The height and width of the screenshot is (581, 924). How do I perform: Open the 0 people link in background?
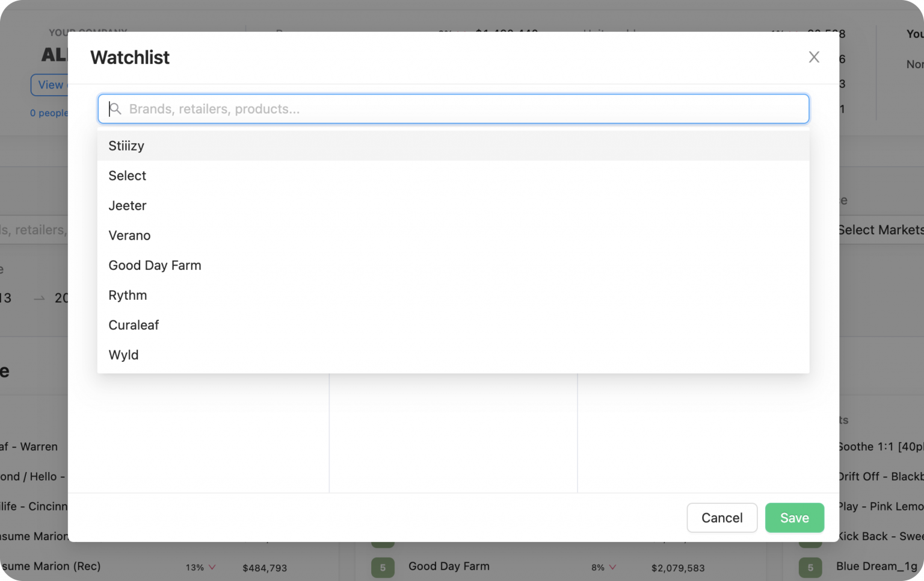click(x=49, y=113)
